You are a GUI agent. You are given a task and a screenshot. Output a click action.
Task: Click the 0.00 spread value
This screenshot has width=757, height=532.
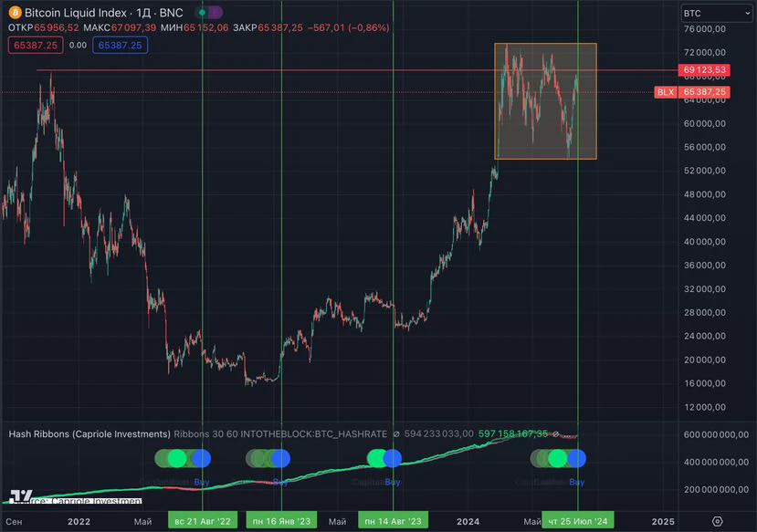(78, 46)
